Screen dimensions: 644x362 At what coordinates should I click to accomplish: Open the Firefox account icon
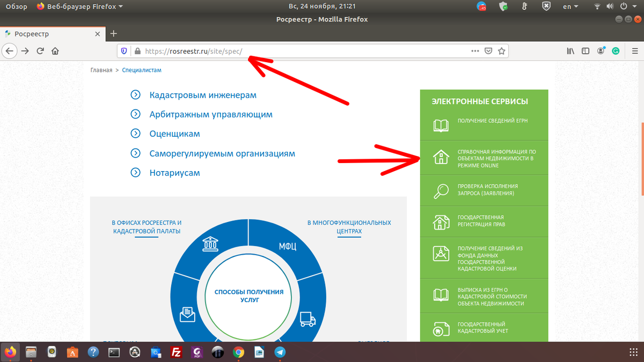point(601,51)
